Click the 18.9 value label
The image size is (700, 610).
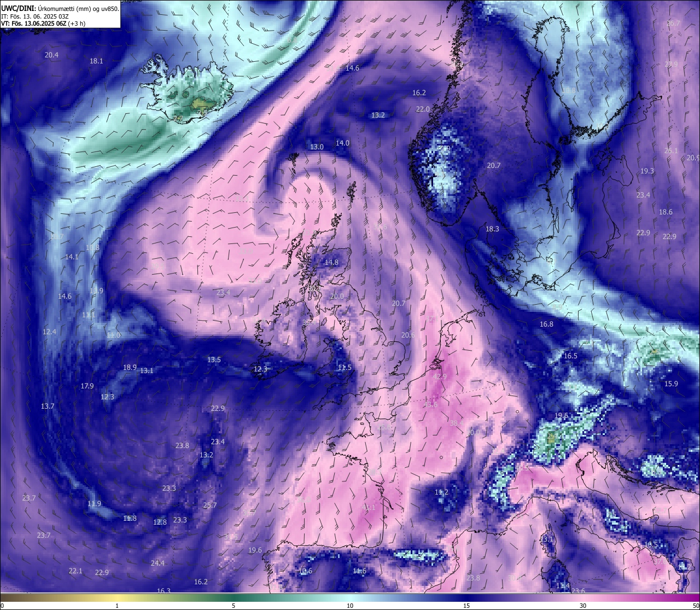tap(130, 368)
